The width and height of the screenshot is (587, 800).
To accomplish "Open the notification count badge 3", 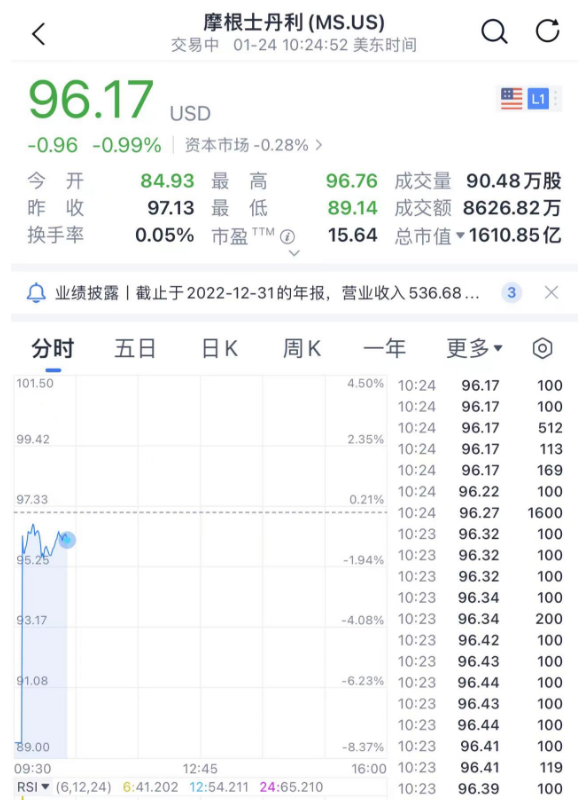I will click(512, 292).
